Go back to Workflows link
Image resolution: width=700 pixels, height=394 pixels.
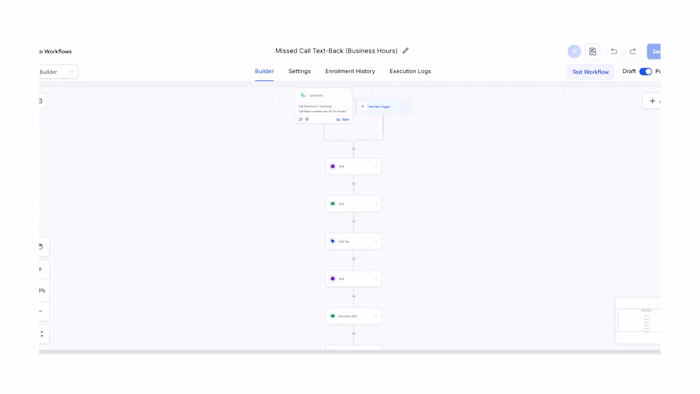(56, 51)
